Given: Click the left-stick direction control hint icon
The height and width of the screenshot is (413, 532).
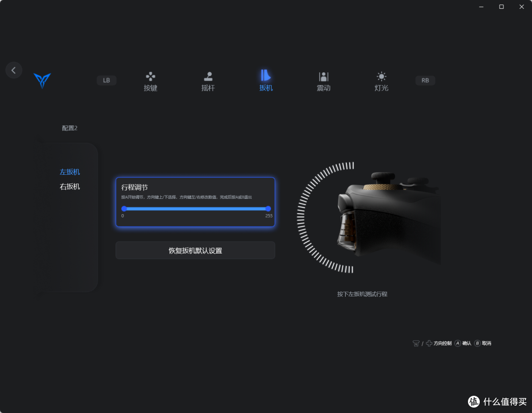Looking at the screenshot, I should click(416, 343).
